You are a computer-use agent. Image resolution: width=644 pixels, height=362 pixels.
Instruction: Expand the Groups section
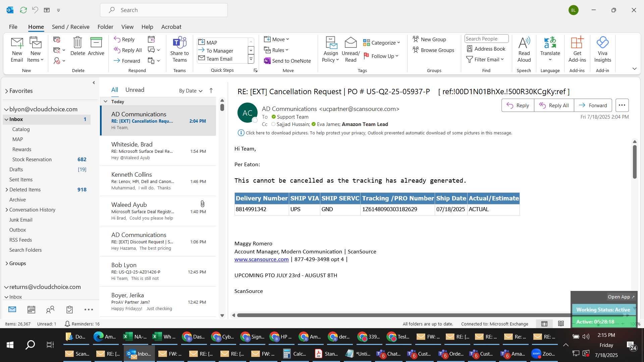pyautogui.click(x=7, y=263)
